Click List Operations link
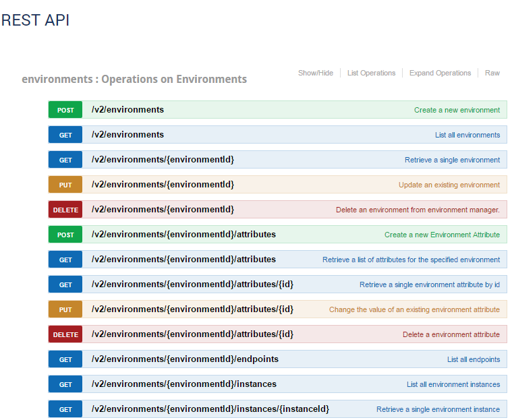Image resolution: width=512 pixels, height=420 pixels. click(371, 73)
